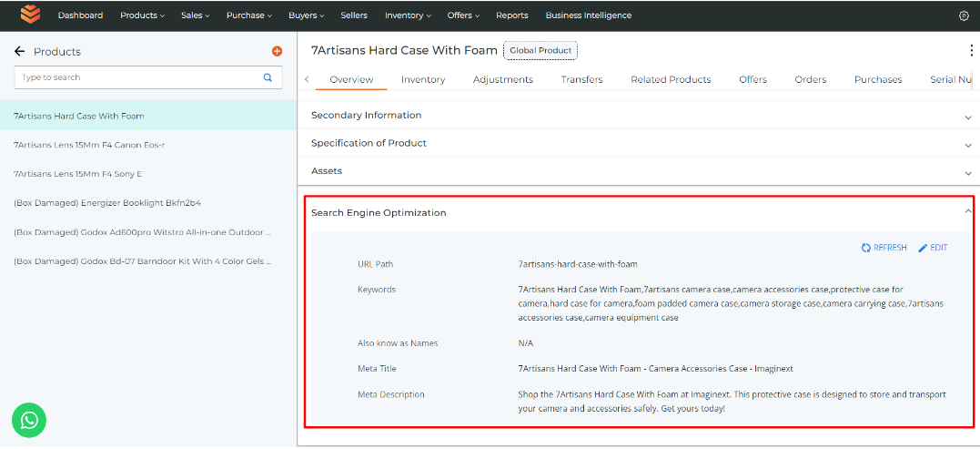Image resolution: width=980 pixels, height=449 pixels.
Task: Switch to the Adjustments tab
Action: pos(503,79)
